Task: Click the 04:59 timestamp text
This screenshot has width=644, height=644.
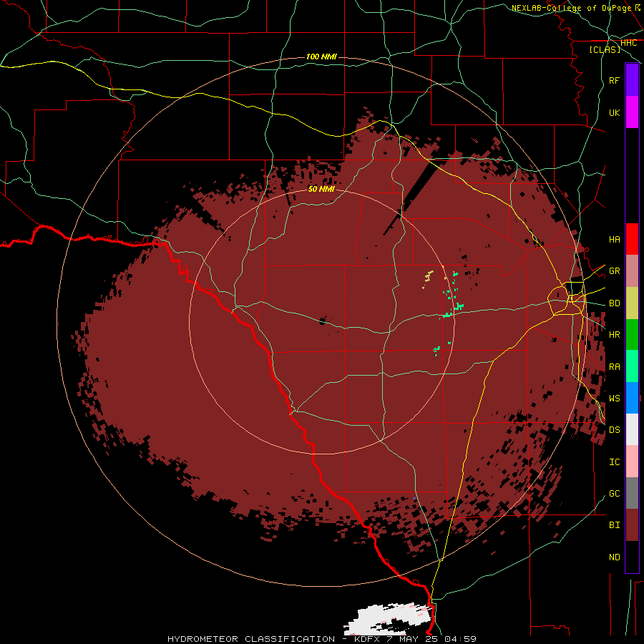Action: [x=460, y=639]
